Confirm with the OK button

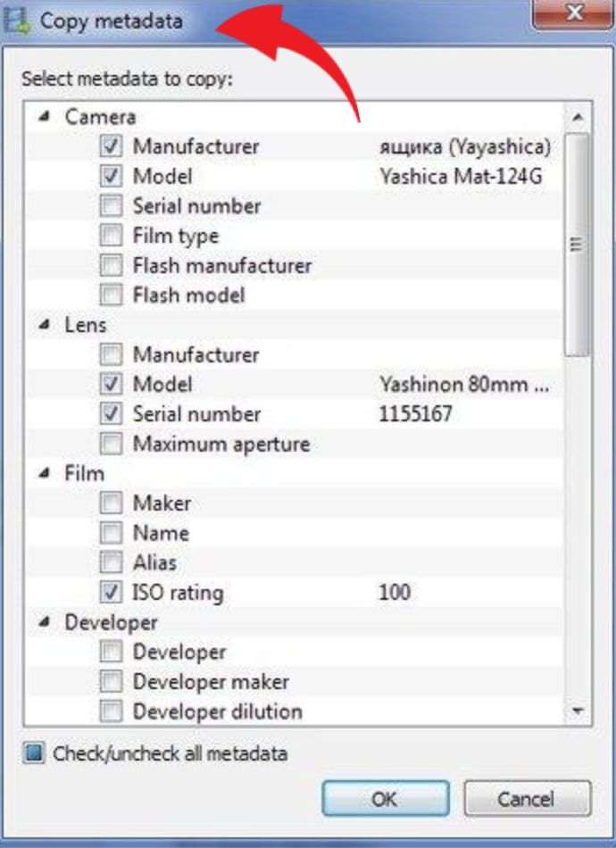click(386, 798)
